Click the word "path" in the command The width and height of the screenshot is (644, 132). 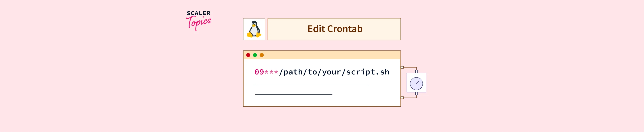coord(293,72)
